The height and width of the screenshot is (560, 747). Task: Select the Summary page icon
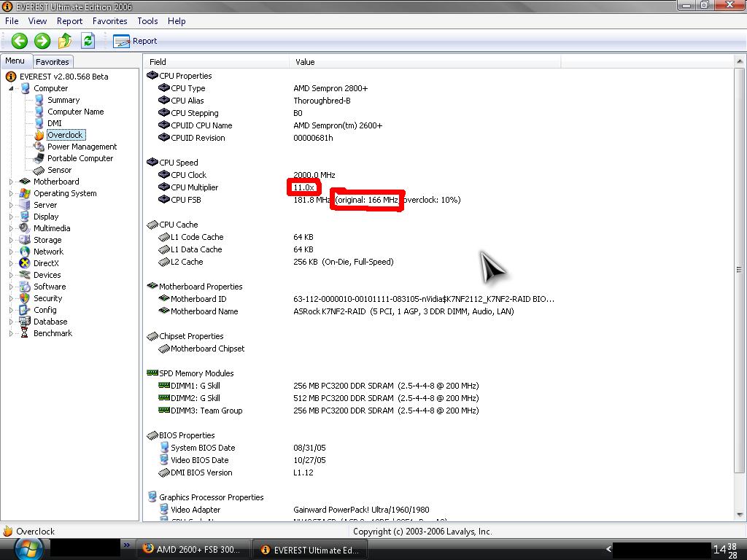click(39, 100)
